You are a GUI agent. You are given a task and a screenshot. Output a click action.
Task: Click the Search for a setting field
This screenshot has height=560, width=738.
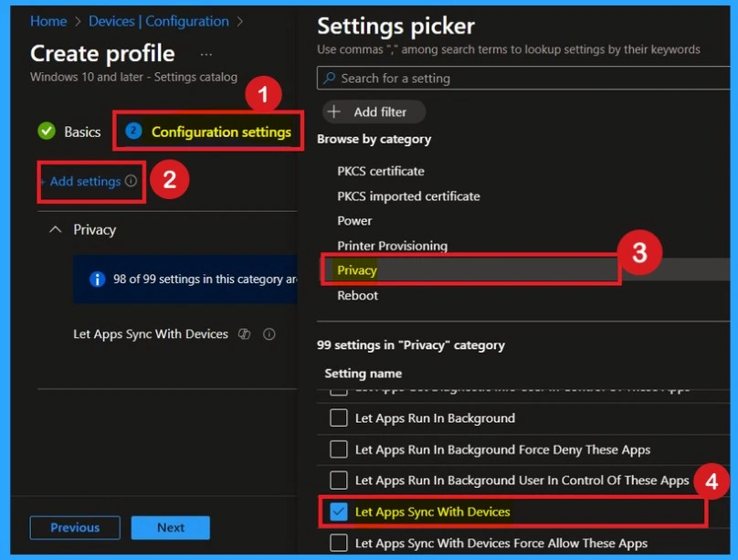click(x=511, y=79)
